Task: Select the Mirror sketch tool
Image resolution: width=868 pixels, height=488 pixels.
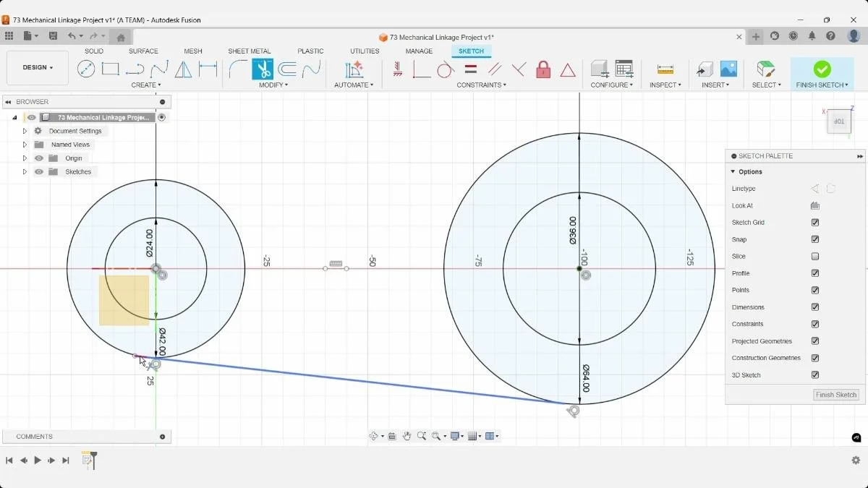Action: (x=184, y=69)
